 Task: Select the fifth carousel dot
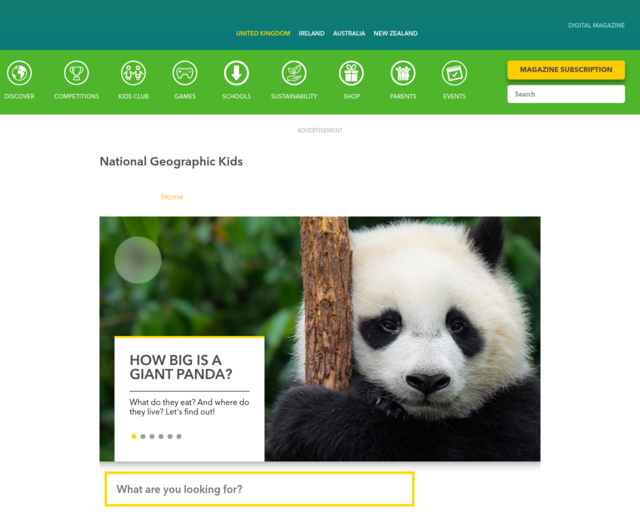click(170, 436)
